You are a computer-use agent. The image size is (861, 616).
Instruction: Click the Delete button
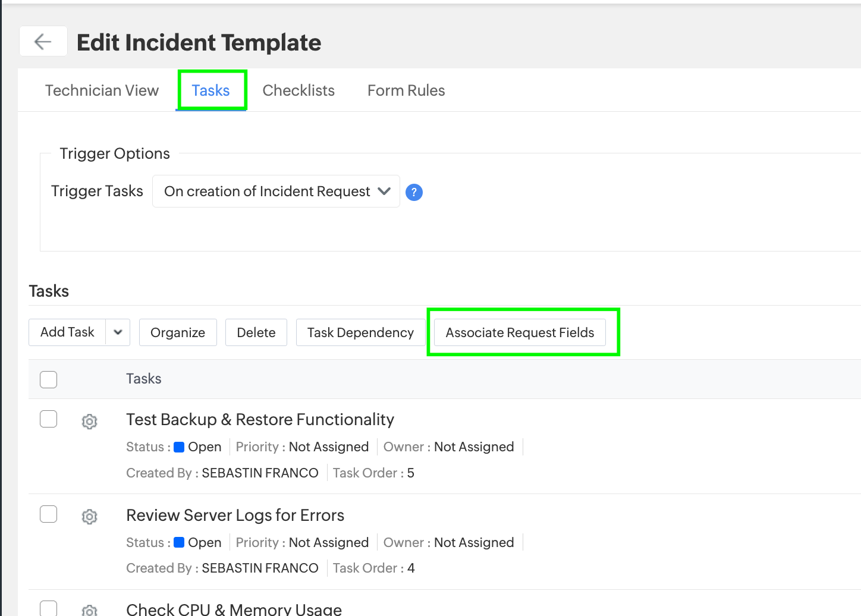(x=256, y=332)
